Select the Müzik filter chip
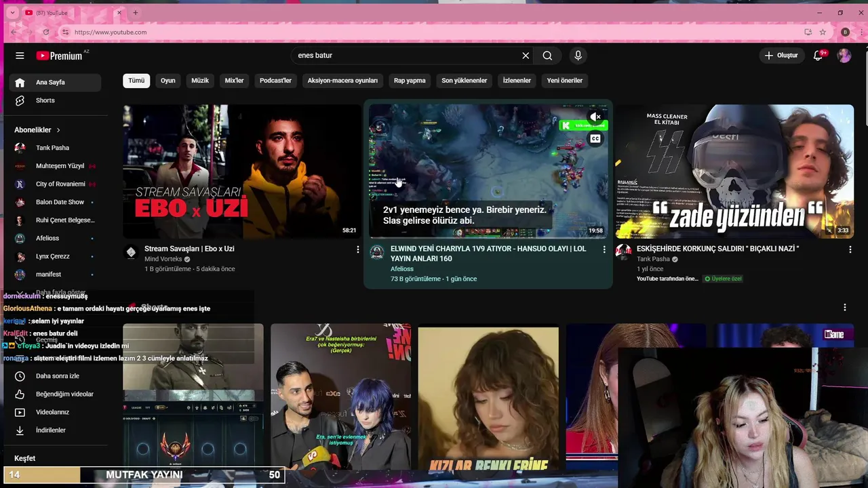This screenshot has height=488, width=868. point(200,81)
